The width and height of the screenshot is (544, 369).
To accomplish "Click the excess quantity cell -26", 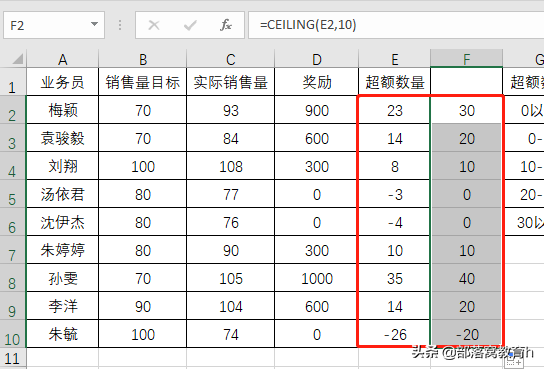I will pyautogui.click(x=394, y=335).
